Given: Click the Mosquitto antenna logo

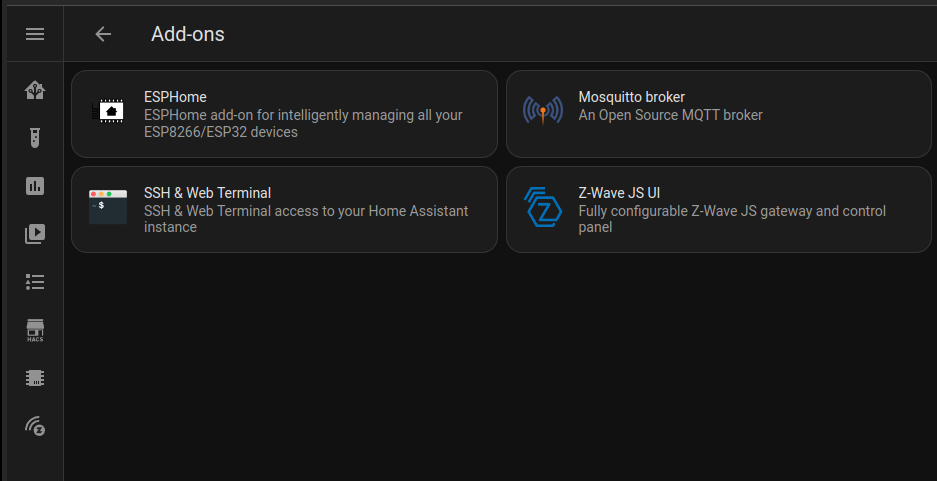Looking at the screenshot, I should click(x=543, y=111).
